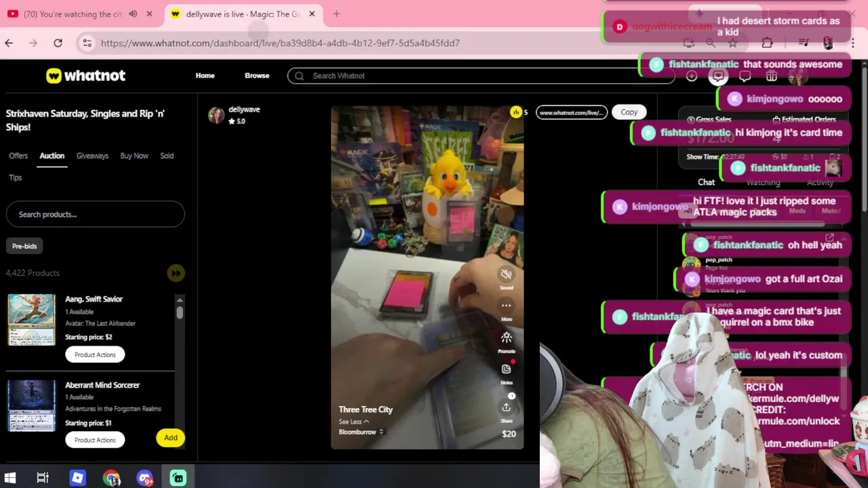This screenshot has height=488, width=868.
Task: Open the chat bubble icon in Whatnot header
Action: [745, 76]
